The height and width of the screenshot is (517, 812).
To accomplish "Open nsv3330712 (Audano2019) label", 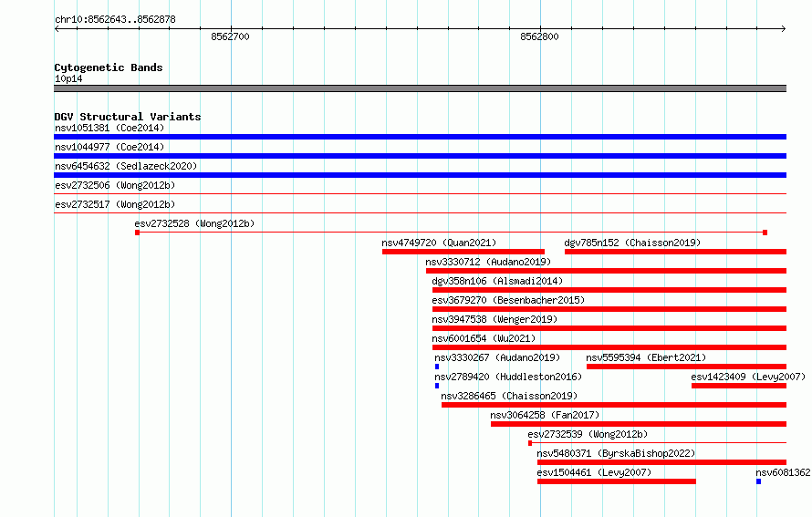I will coord(488,262).
